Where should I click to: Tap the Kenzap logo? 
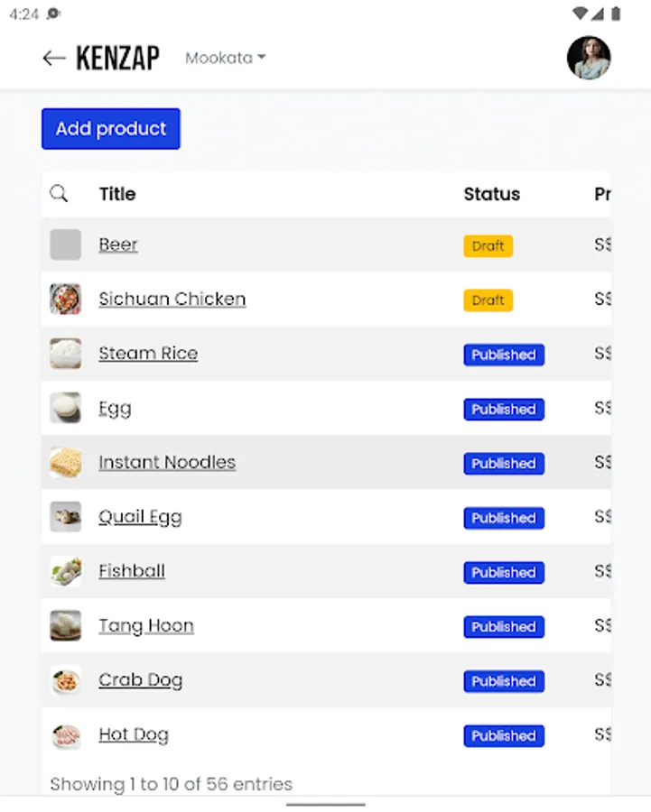[117, 59]
